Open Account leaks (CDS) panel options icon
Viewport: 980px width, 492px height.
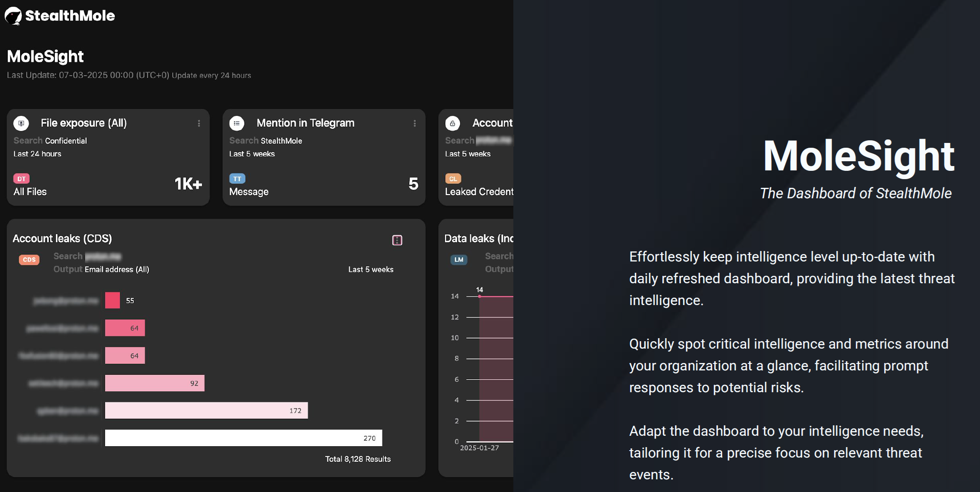397,240
